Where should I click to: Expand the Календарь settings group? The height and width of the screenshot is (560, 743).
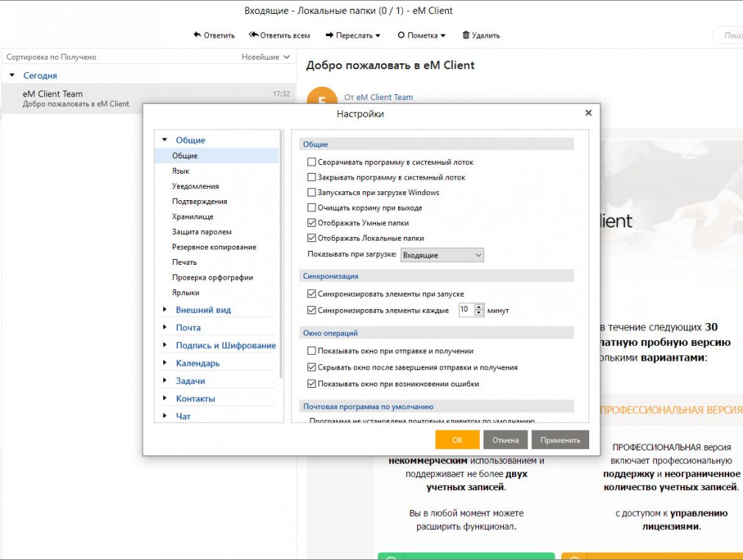(x=165, y=363)
